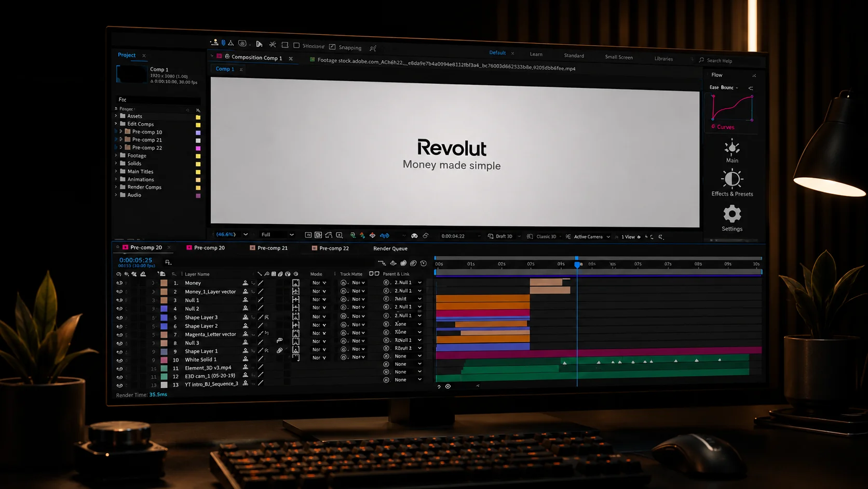Click the lock column header icon in the timeline
The width and height of the screenshot is (868, 489).
pyautogui.click(x=143, y=274)
